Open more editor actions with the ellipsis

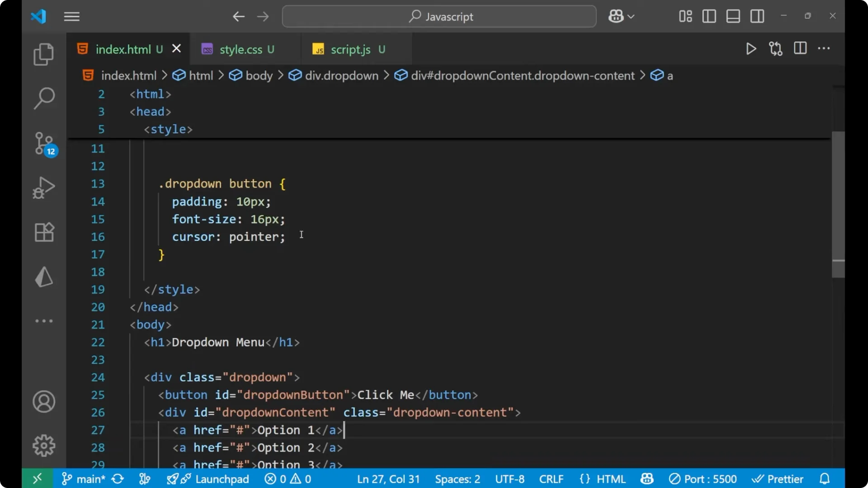click(824, 49)
